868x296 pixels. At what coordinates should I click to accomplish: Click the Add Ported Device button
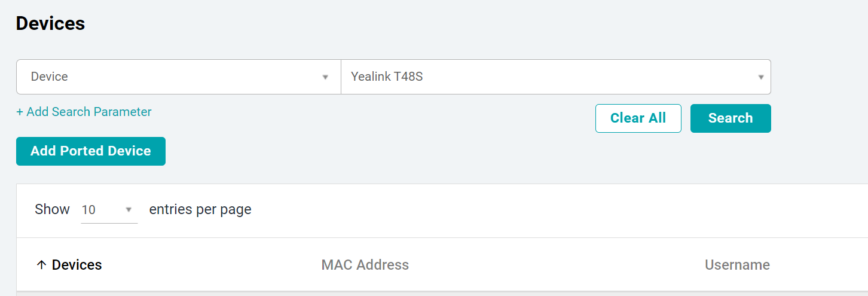click(91, 151)
